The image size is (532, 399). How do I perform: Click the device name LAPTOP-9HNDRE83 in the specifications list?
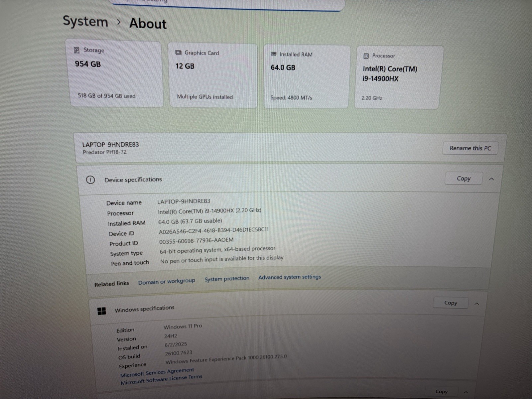(184, 201)
